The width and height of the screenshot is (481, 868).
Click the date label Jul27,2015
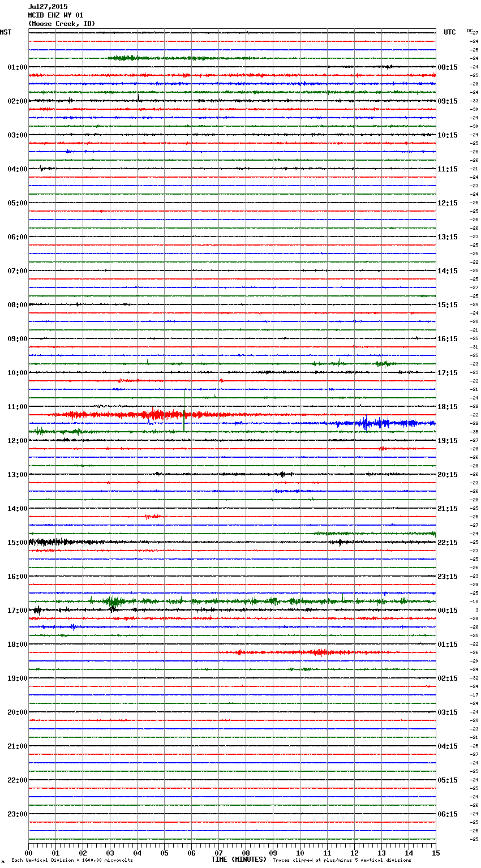point(48,7)
